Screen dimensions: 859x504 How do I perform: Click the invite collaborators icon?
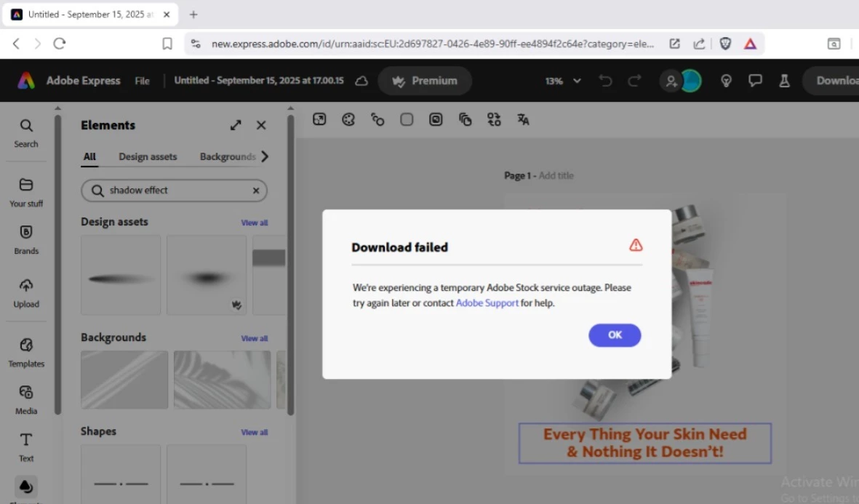671,81
